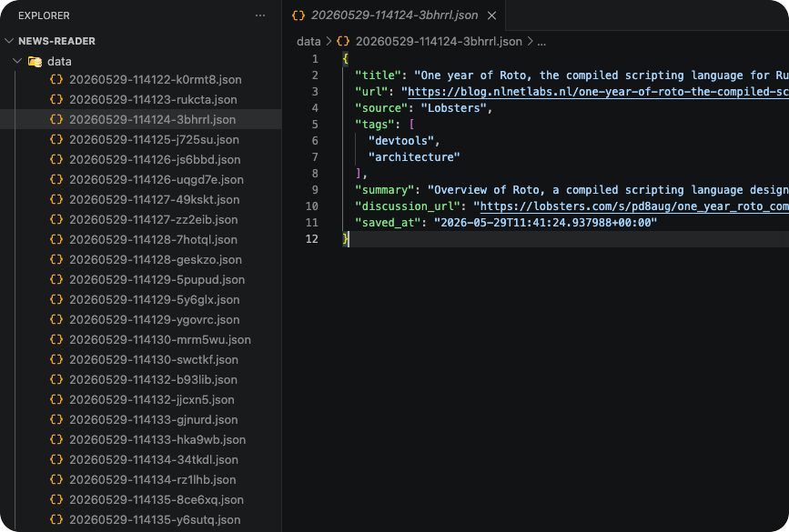
Task: Open 20260529-114132-b93lib.json file
Action: tap(141, 379)
